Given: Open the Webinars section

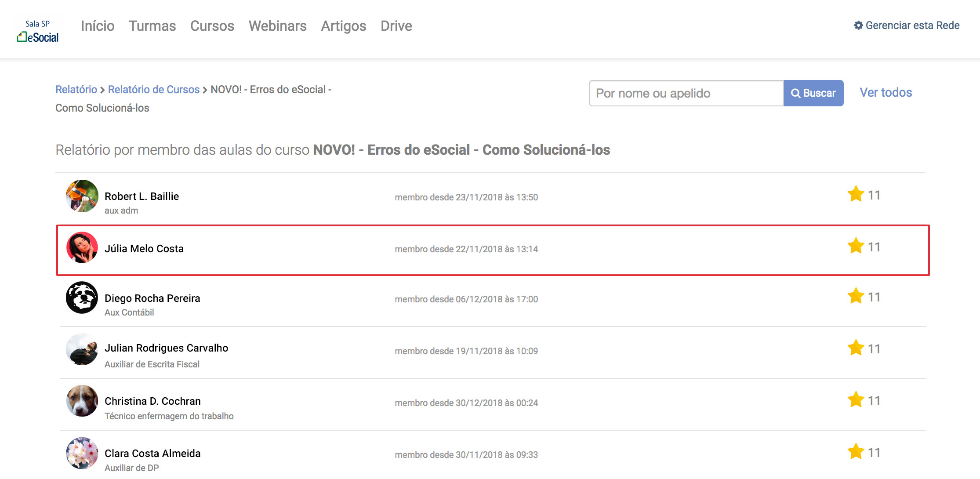Looking at the screenshot, I should point(277,26).
